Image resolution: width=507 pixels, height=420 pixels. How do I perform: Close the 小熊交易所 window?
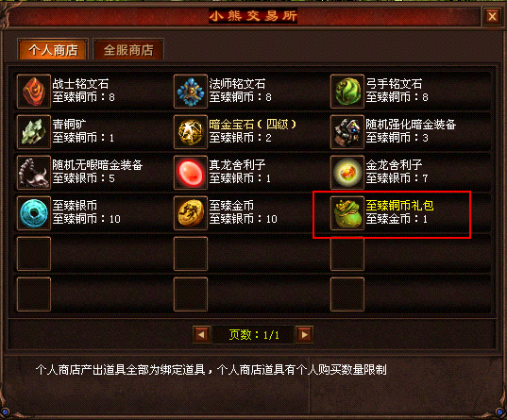492,16
